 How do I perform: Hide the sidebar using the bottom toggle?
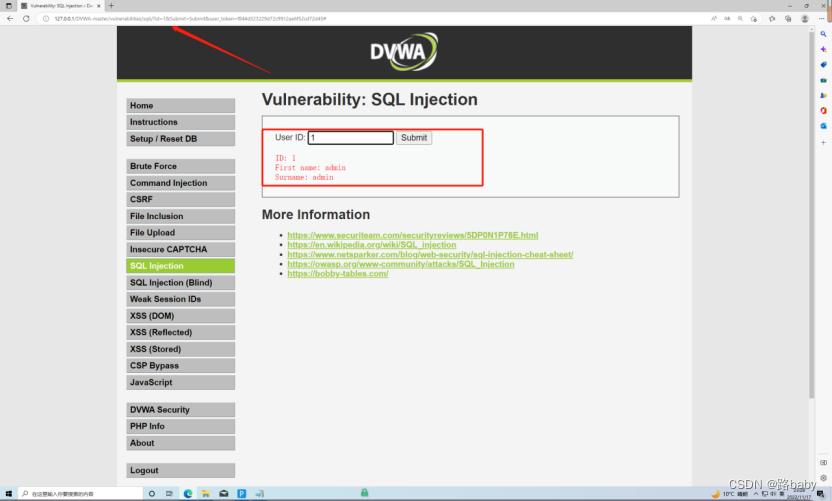tap(824, 463)
